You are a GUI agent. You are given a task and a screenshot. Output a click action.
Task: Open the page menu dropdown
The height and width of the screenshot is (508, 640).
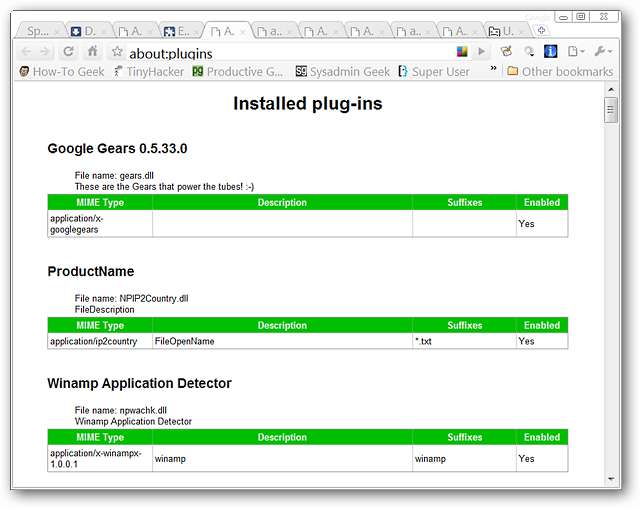[576, 52]
